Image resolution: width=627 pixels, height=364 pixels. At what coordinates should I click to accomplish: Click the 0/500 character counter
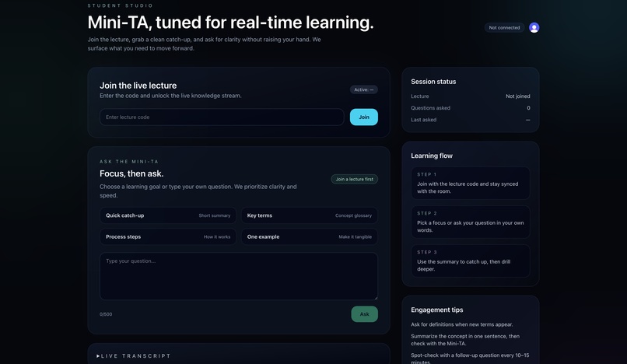point(106,314)
